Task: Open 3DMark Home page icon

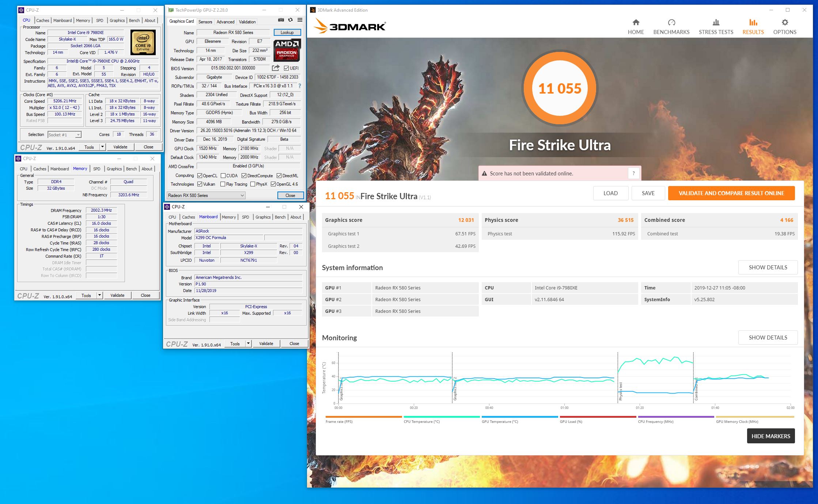Action: pos(636,22)
